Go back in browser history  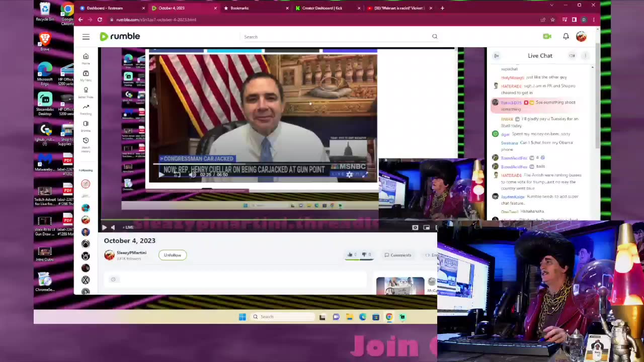(x=80, y=20)
